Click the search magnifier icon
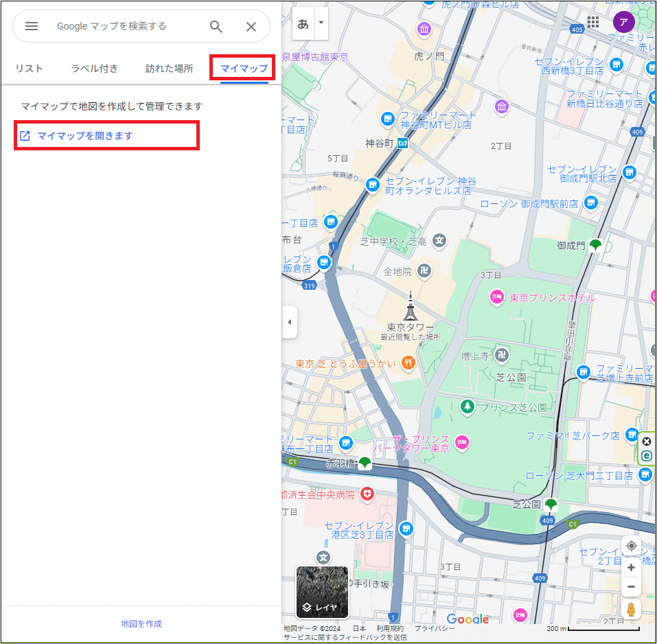The image size is (657, 644). (x=216, y=26)
